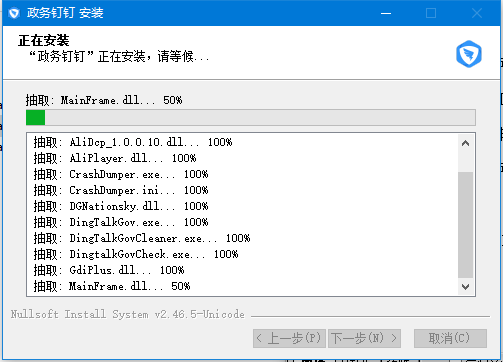Image resolution: width=503 pixels, height=362 pixels.
Task: Select the CrashDumper.exe log line
Action: [x=121, y=174]
